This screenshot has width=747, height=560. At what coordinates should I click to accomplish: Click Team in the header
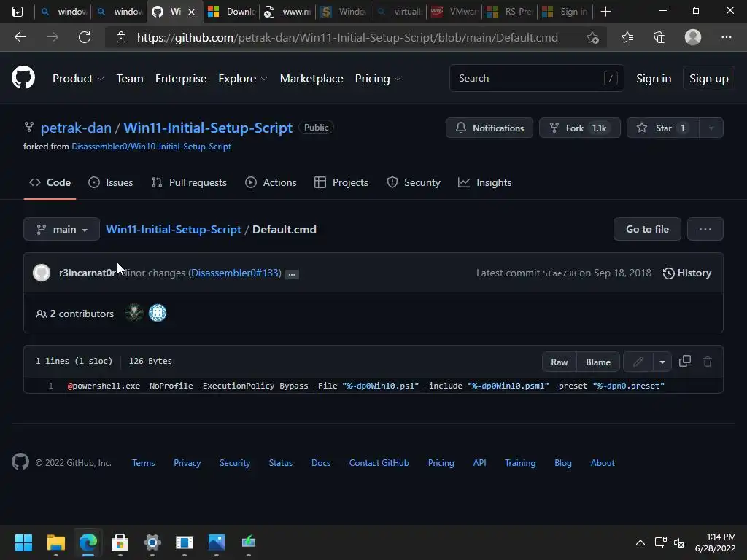pos(130,79)
